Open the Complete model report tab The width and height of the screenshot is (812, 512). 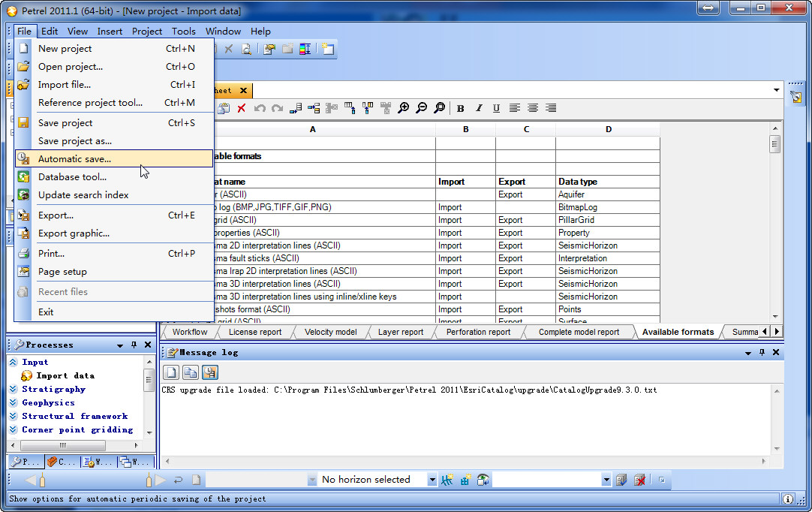pos(579,332)
